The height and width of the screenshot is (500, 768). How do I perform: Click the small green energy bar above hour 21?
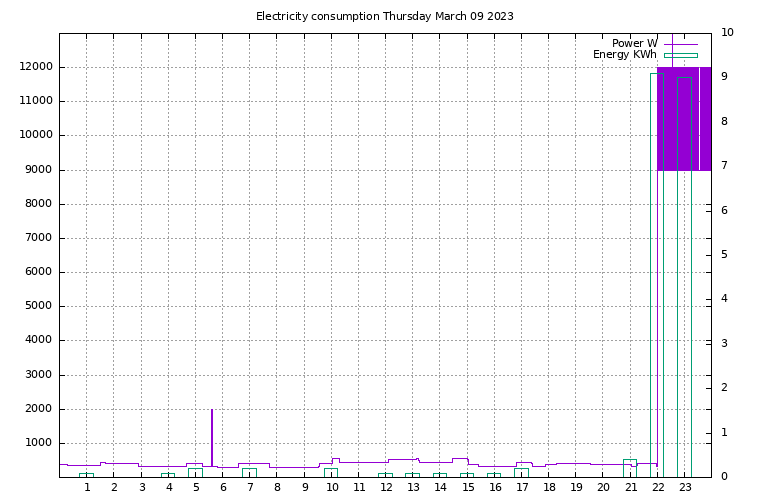(x=630, y=468)
